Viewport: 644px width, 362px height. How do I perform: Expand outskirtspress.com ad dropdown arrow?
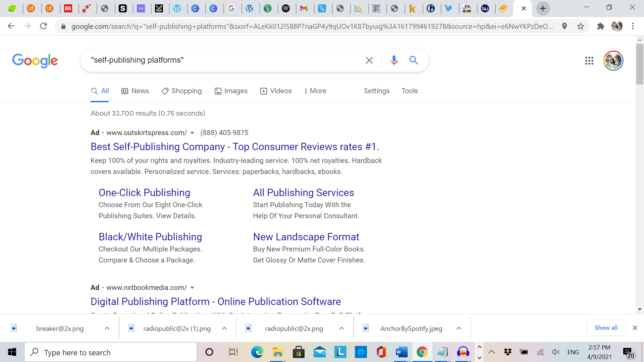click(192, 133)
